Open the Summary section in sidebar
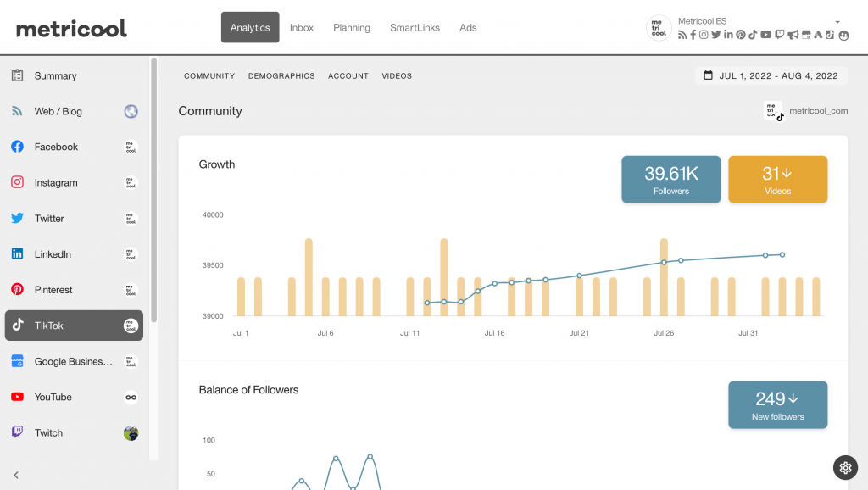Image resolution: width=868 pixels, height=490 pixels. [75, 75]
